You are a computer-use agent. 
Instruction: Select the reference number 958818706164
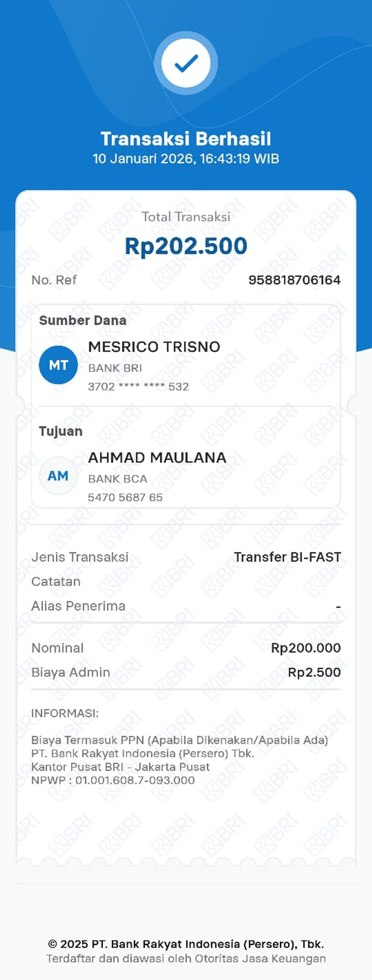(294, 280)
